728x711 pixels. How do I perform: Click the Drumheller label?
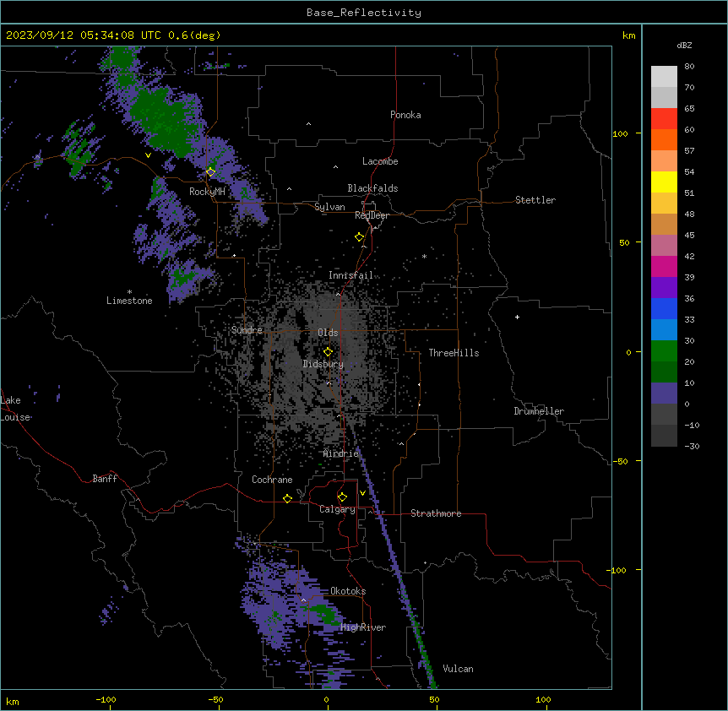click(x=539, y=411)
